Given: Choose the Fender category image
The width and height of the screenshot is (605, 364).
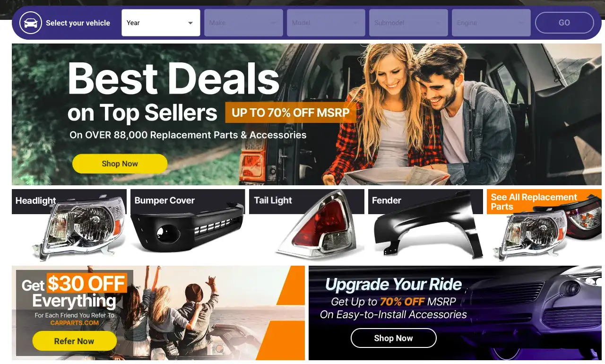Looking at the screenshot, I should (425, 225).
